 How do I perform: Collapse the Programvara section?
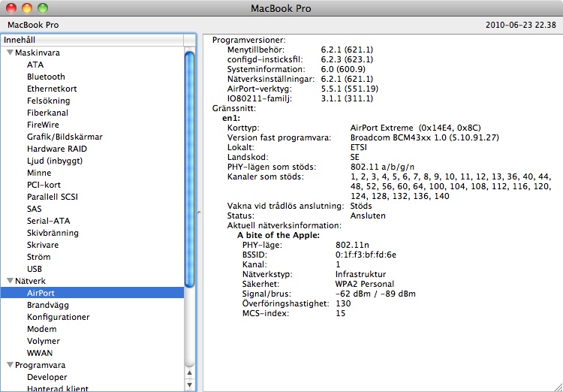[x=11, y=365]
